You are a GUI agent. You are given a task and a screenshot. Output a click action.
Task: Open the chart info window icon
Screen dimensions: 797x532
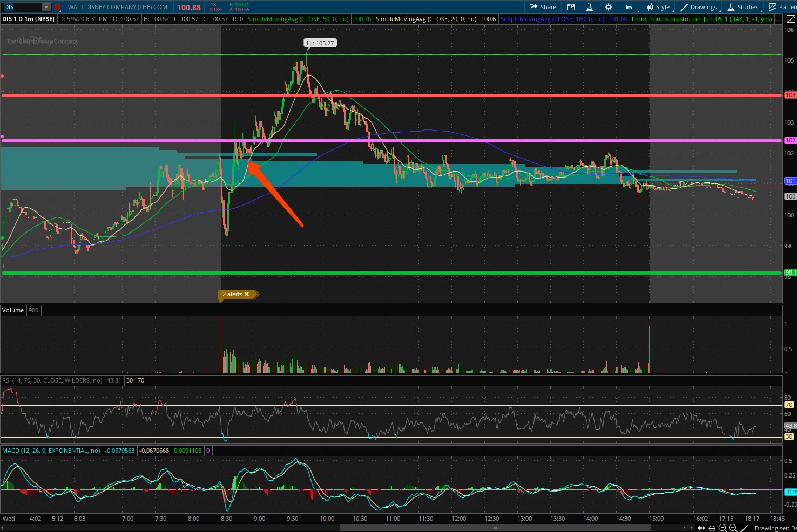pos(571,7)
